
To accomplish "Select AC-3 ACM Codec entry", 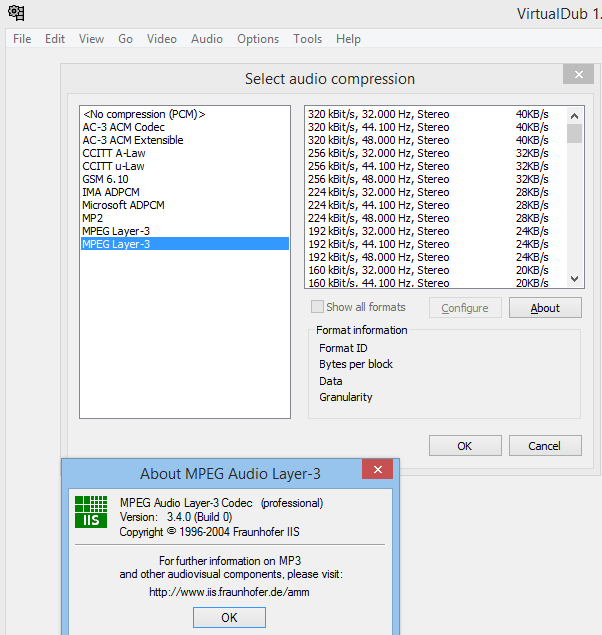I will (185, 127).
